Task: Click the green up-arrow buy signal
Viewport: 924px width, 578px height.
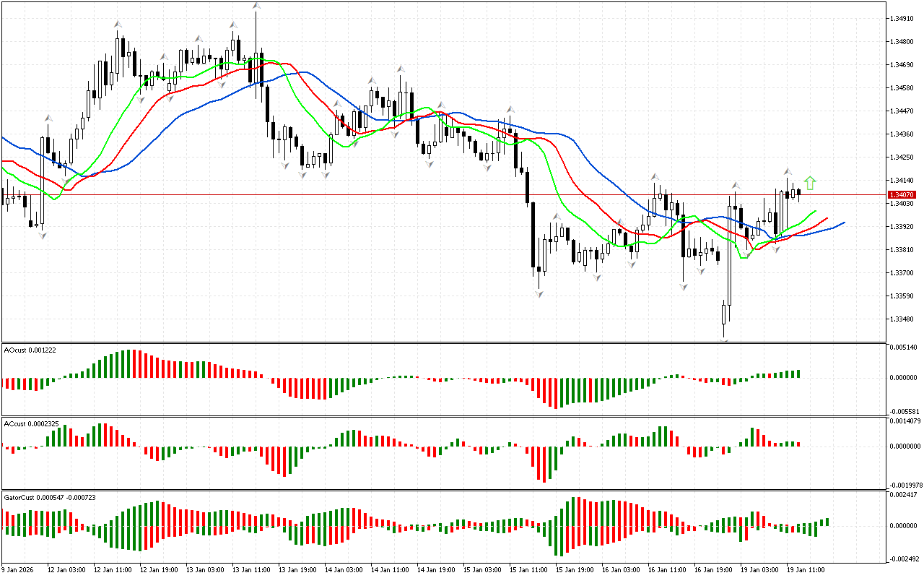Action: pyautogui.click(x=810, y=184)
